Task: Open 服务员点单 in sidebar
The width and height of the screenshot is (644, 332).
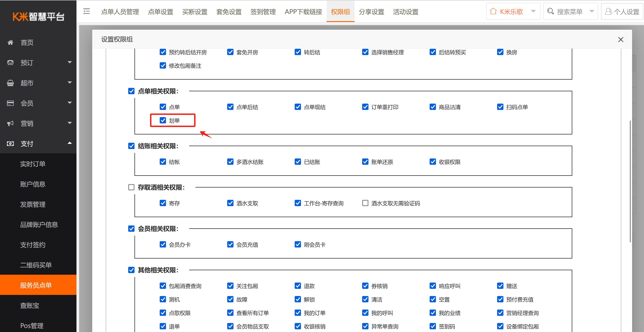Action: click(38, 285)
